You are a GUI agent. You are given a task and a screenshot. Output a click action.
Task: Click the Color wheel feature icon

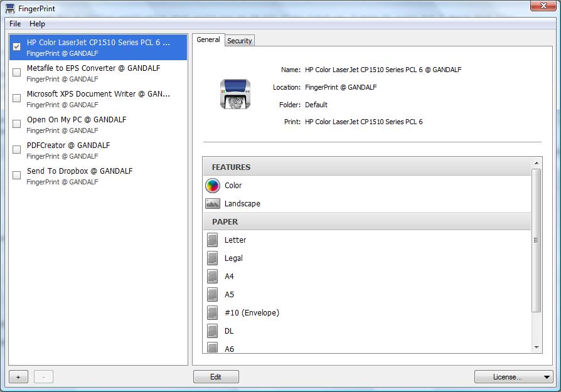point(213,186)
